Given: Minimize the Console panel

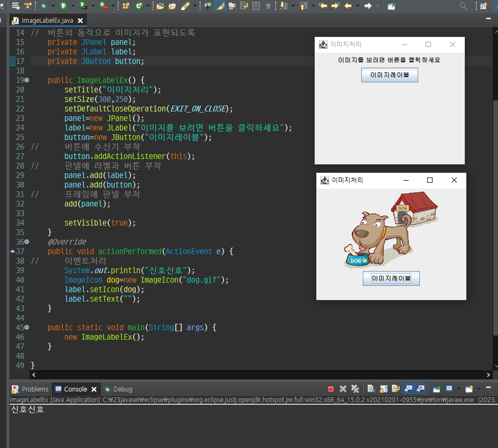Looking at the screenshot, I should pyautogui.click(x=488, y=387).
